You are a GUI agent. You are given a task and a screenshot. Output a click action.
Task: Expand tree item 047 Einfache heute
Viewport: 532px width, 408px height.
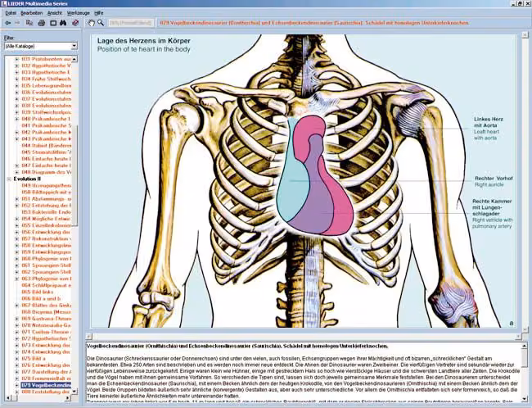(16, 165)
